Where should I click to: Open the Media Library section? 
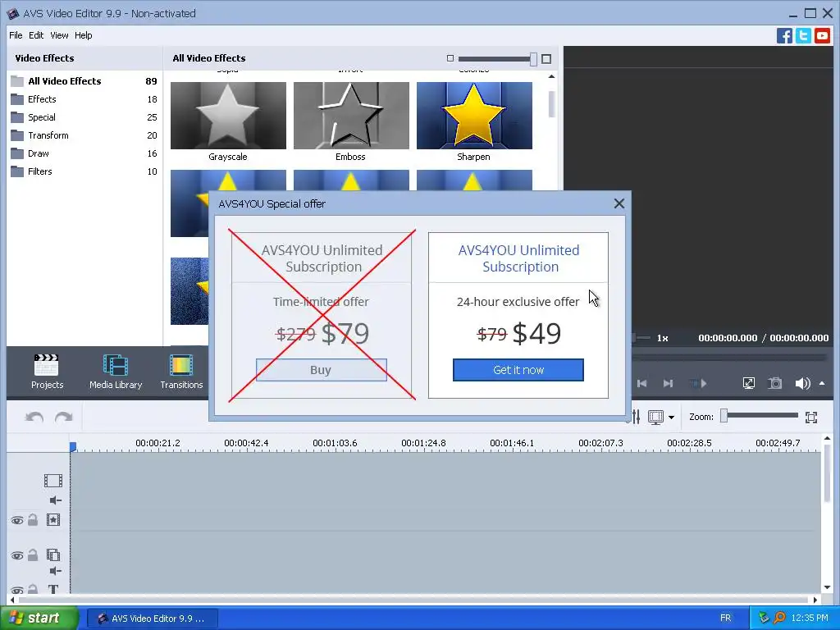(x=116, y=372)
